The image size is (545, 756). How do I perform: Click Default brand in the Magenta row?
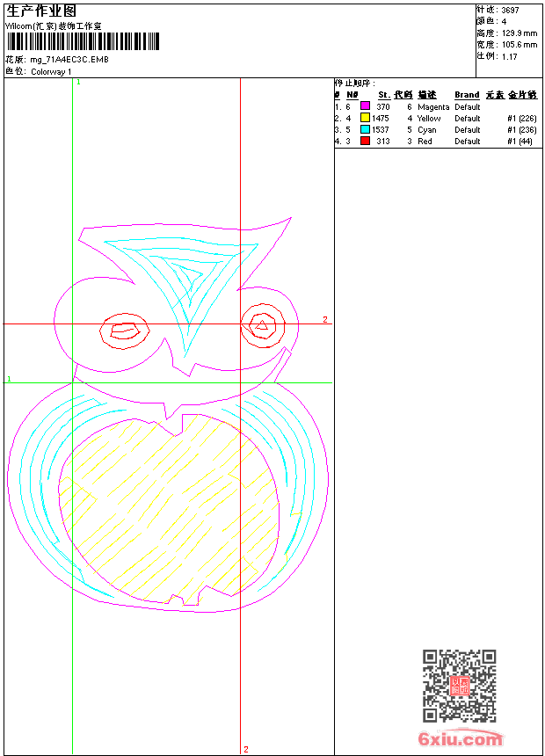click(468, 107)
